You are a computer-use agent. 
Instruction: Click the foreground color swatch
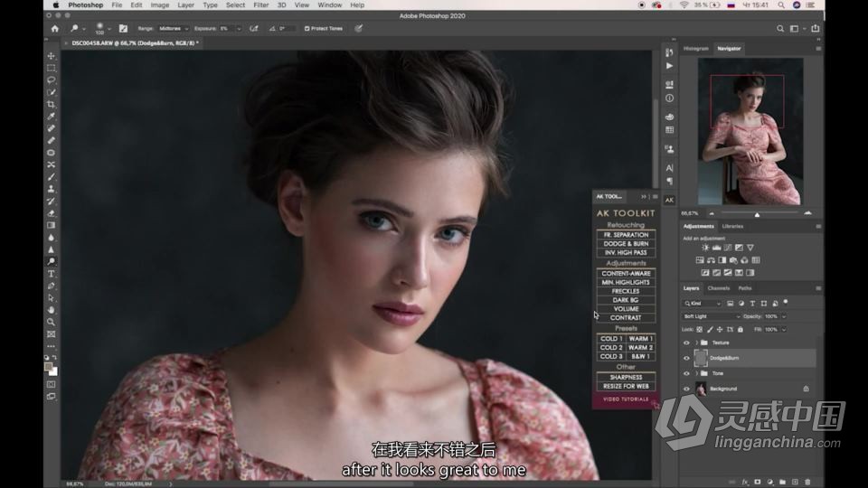(49, 367)
